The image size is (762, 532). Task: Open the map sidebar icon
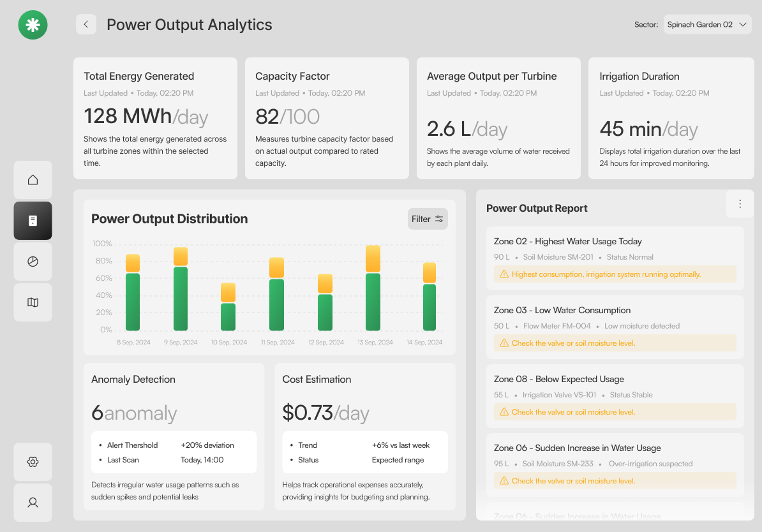click(x=33, y=302)
